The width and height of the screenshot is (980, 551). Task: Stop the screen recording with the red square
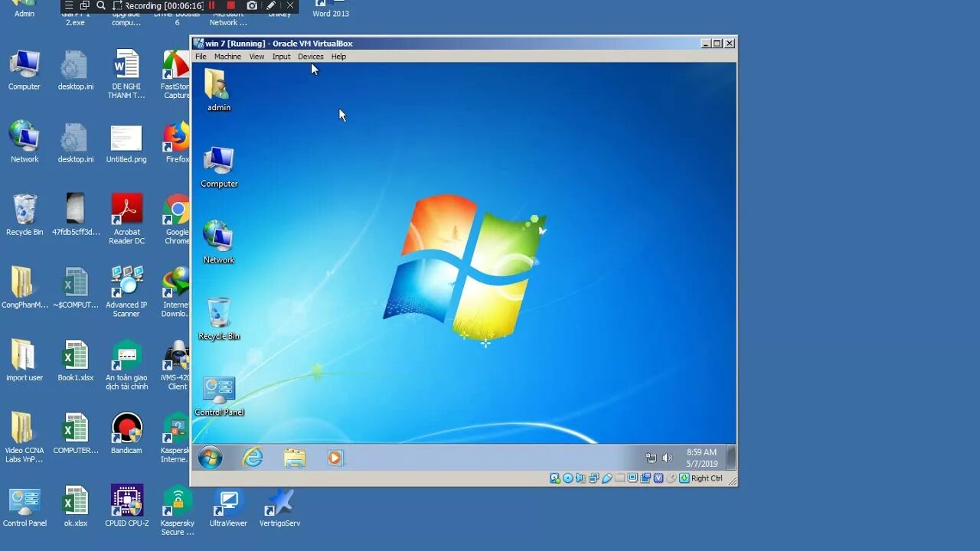click(230, 5)
